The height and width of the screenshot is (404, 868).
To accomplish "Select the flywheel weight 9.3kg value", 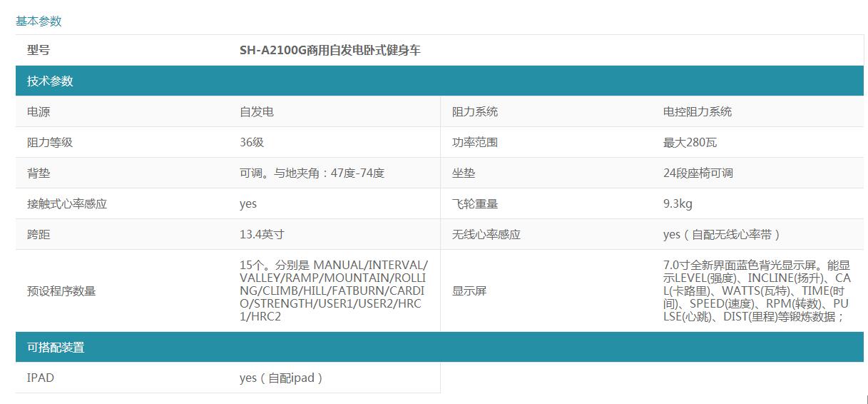I will [677, 203].
